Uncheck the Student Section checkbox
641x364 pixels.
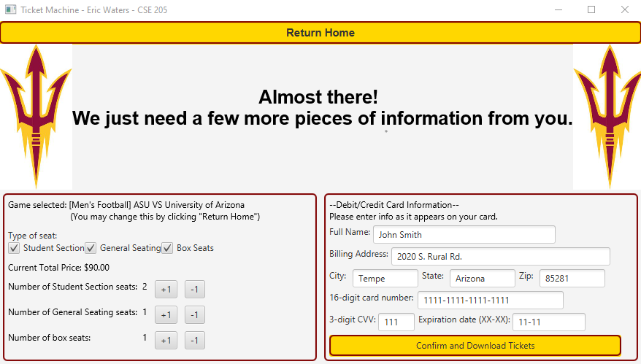(x=14, y=248)
